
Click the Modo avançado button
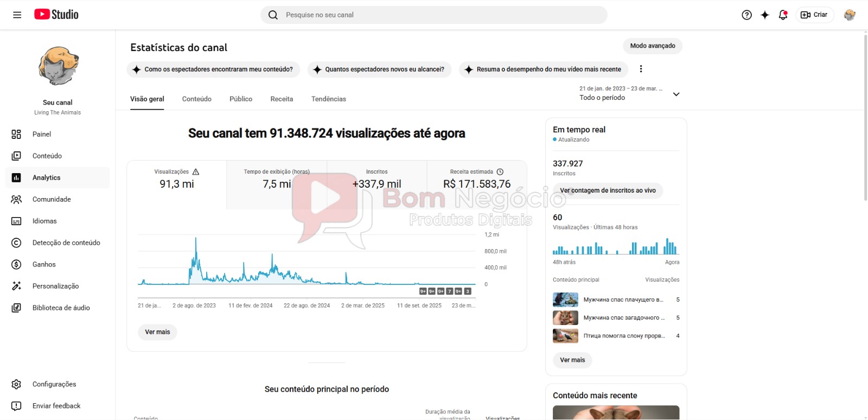coord(652,46)
